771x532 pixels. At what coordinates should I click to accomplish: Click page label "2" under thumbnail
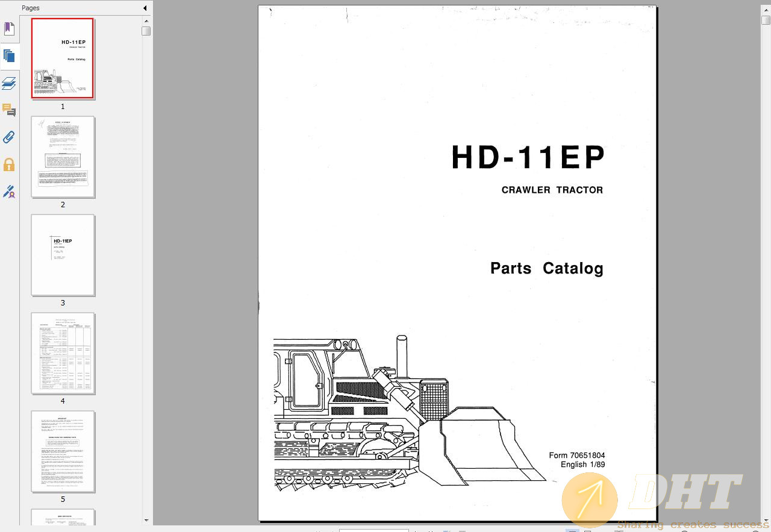[63, 205]
